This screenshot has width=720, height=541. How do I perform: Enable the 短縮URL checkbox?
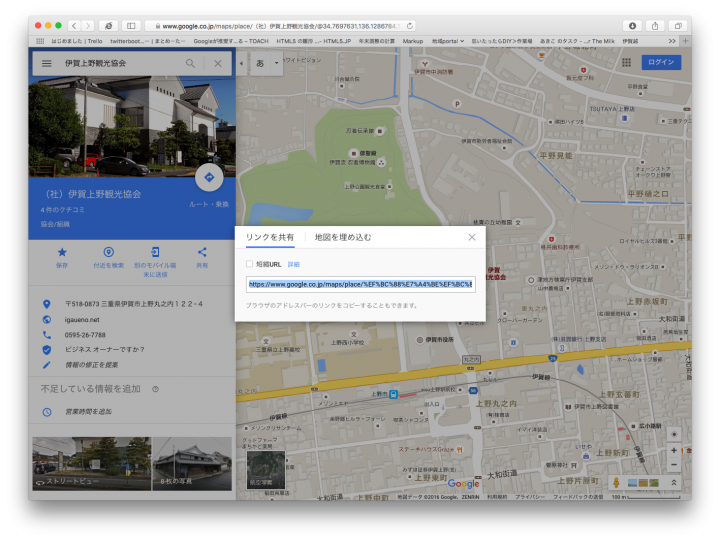point(249,264)
